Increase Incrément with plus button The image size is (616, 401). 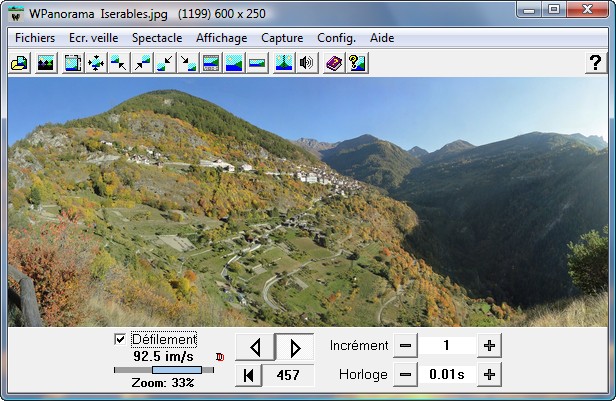489,346
